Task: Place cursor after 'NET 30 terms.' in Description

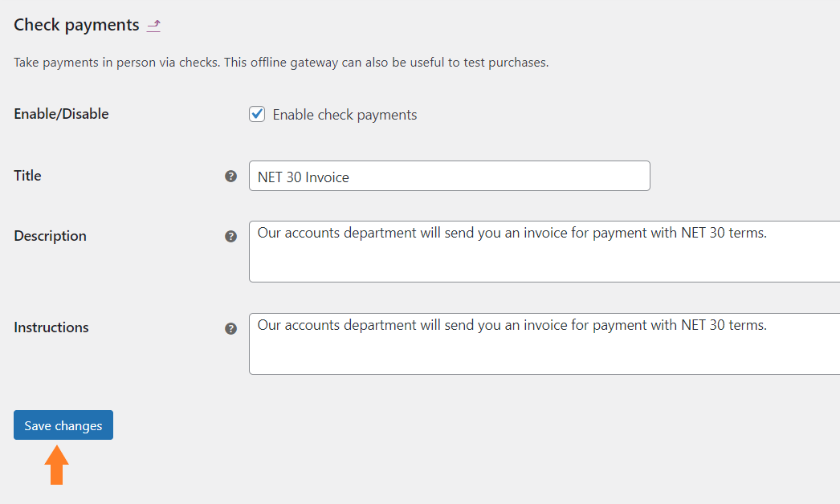Action: (x=769, y=233)
